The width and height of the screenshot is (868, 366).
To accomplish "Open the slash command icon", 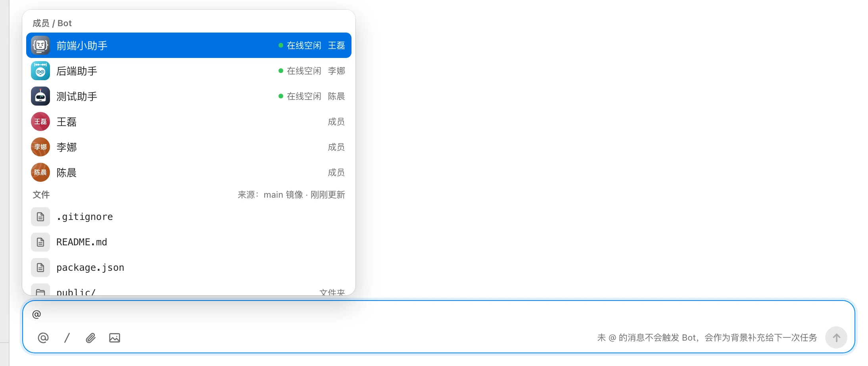I will pos(67,338).
